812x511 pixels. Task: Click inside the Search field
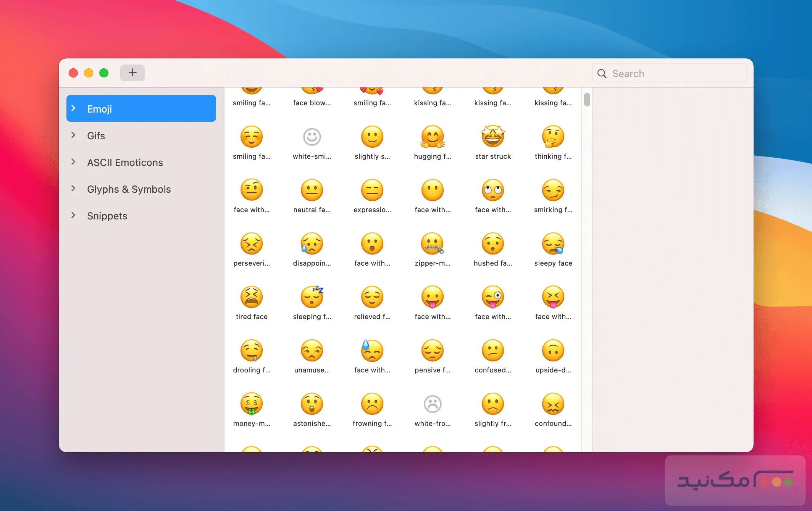coord(670,73)
